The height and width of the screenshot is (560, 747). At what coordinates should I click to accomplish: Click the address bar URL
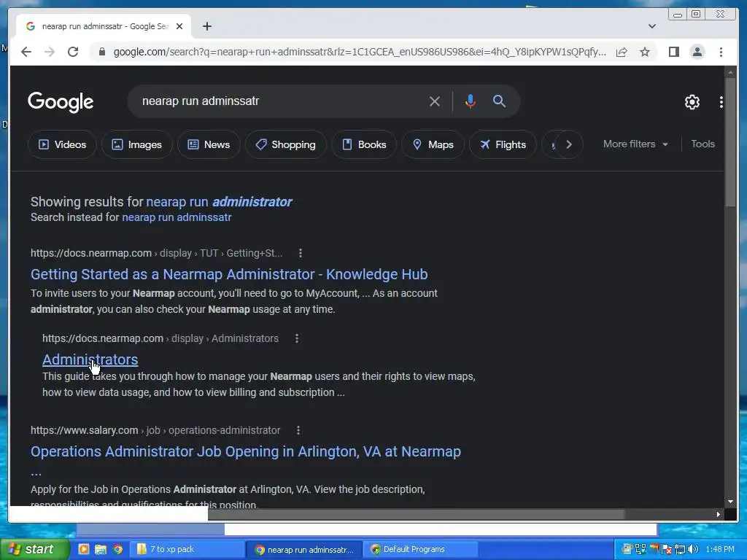click(360, 52)
